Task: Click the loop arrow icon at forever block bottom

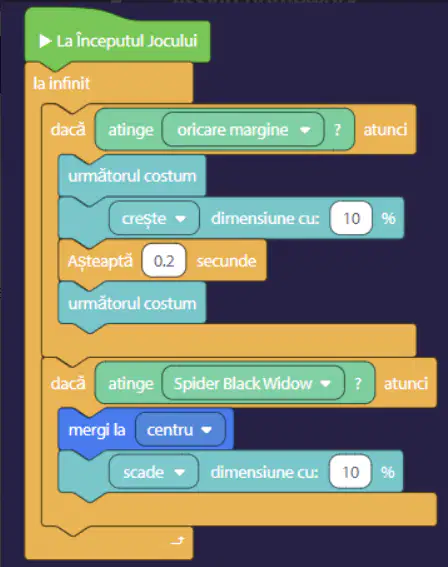Action: click(x=178, y=541)
